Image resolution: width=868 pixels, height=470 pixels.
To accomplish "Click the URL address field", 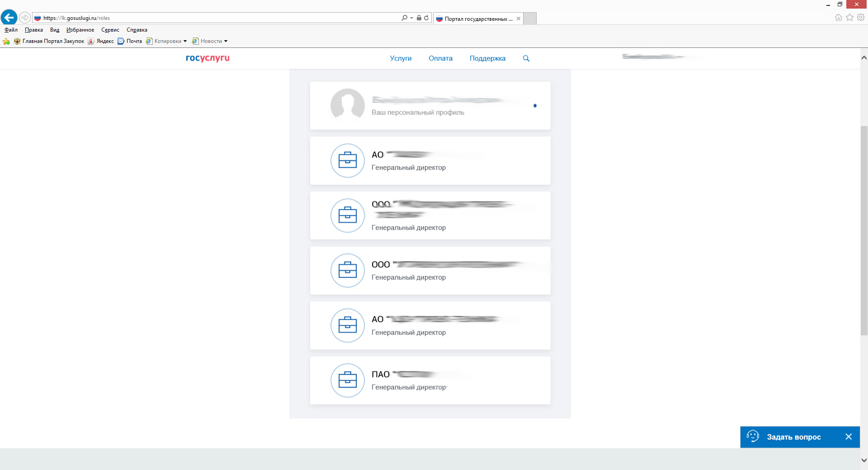I will (217, 18).
